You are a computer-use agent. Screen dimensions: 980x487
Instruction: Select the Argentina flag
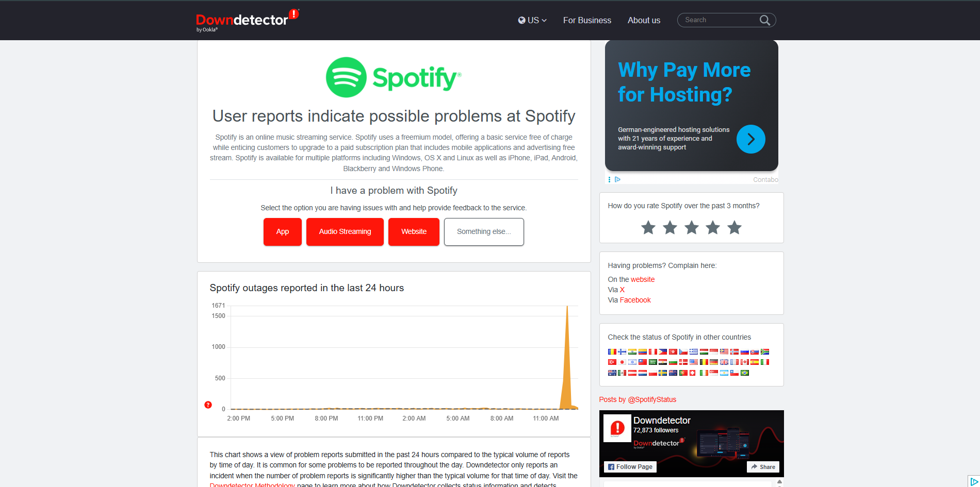pos(724,373)
